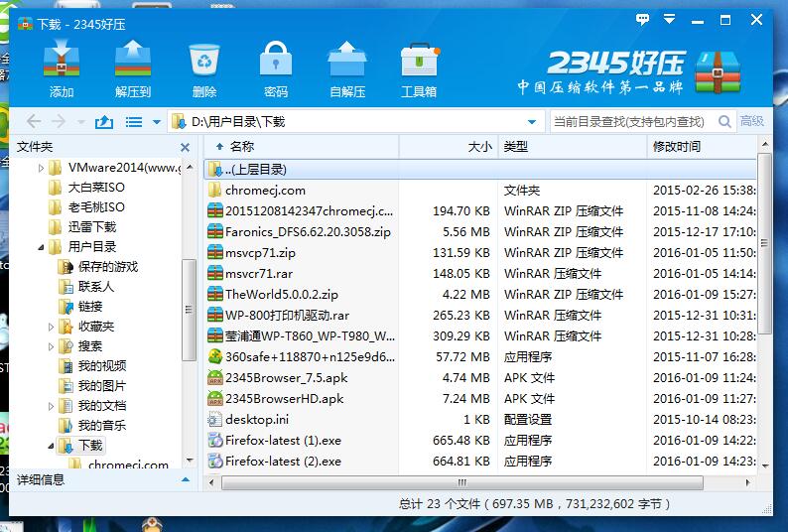Click the list view mode icon

(134, 122)
